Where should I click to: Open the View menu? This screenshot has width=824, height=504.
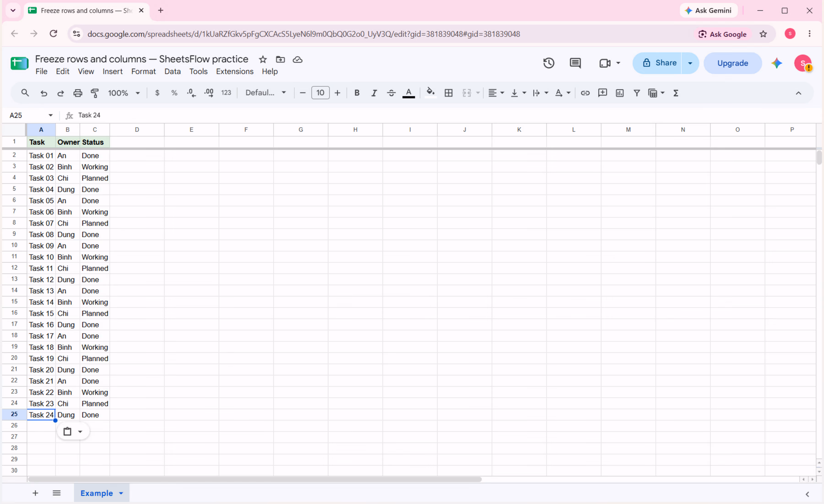tap(86, 71)
